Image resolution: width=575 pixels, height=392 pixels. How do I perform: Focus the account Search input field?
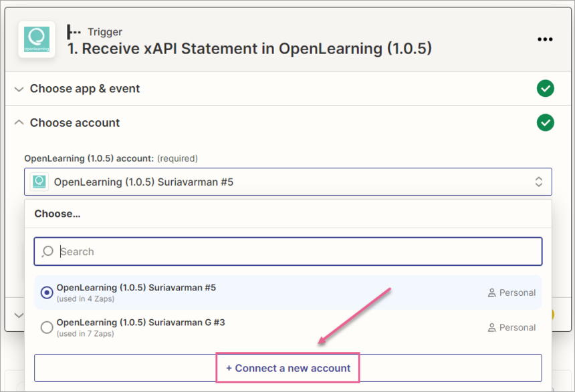pos(294,252)
